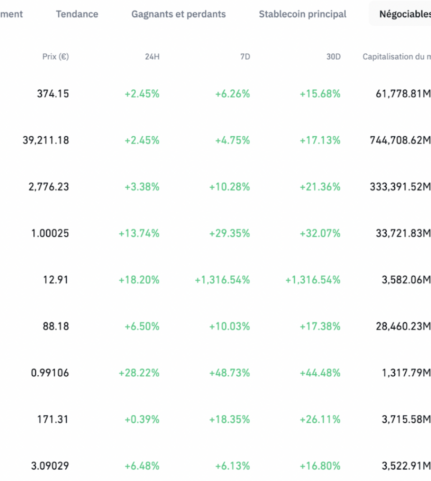Click the 30D value +16.80%
The height and width of the screenshot is (481, 431).
(320, 466)
